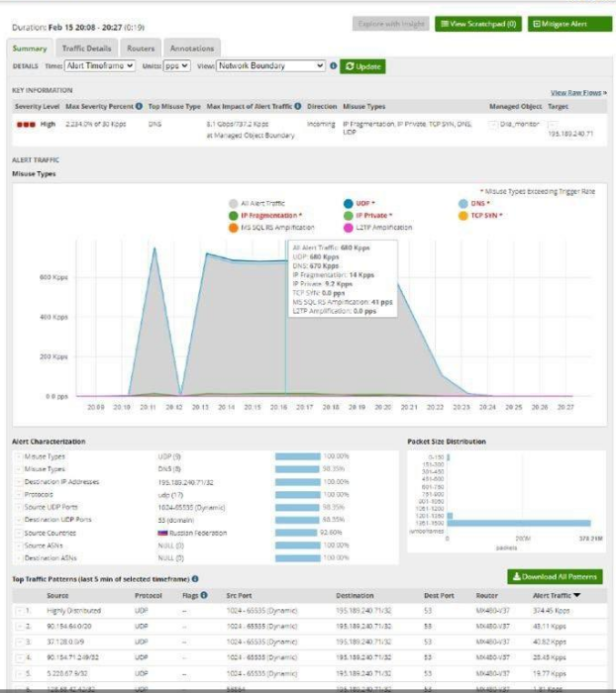Expand the Misuse Types UDP row
This screenshot has width=616, height=693.
click(x=19, y=456)
